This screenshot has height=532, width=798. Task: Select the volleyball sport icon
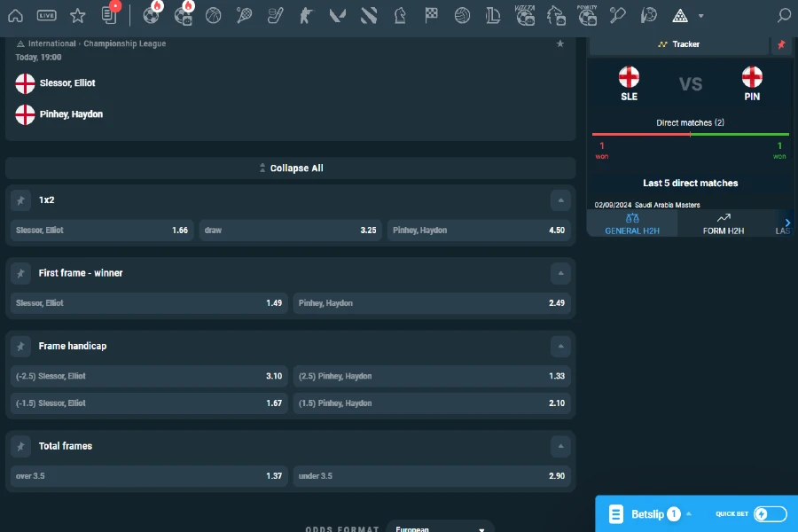coord(462,15)
